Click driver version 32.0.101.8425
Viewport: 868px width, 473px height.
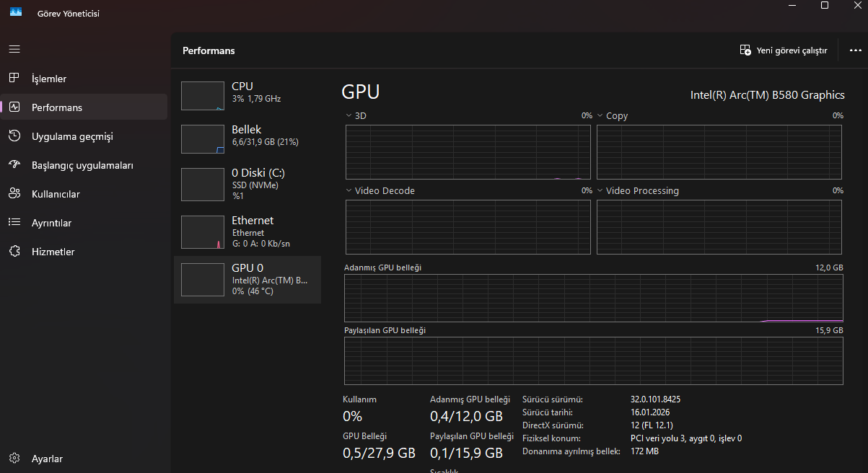[x=656, y=399]
